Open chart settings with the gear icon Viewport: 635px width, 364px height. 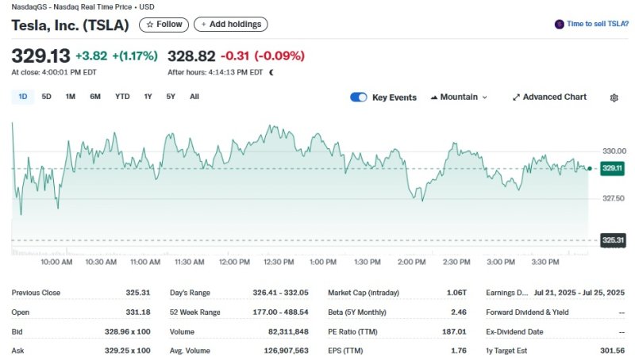(x=614, y=98)
